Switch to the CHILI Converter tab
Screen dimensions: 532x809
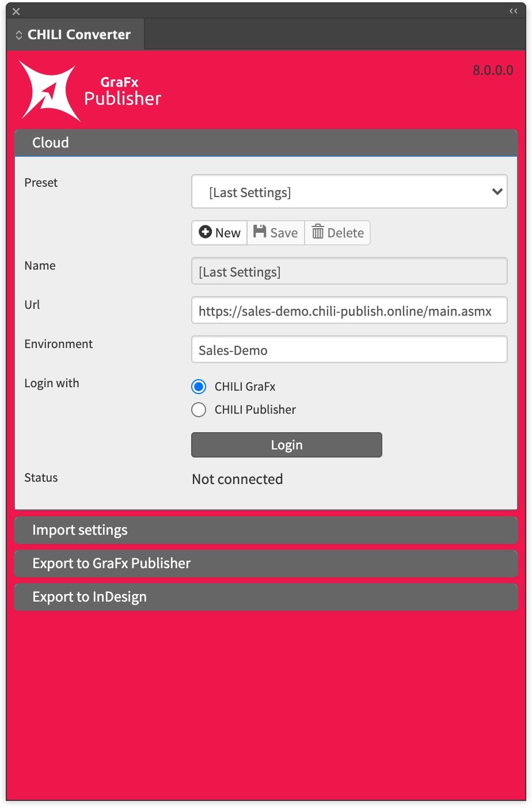click(75, 35)
